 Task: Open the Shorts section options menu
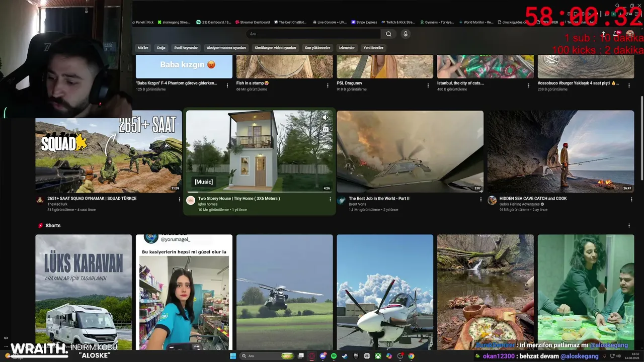tap(629, 226)
